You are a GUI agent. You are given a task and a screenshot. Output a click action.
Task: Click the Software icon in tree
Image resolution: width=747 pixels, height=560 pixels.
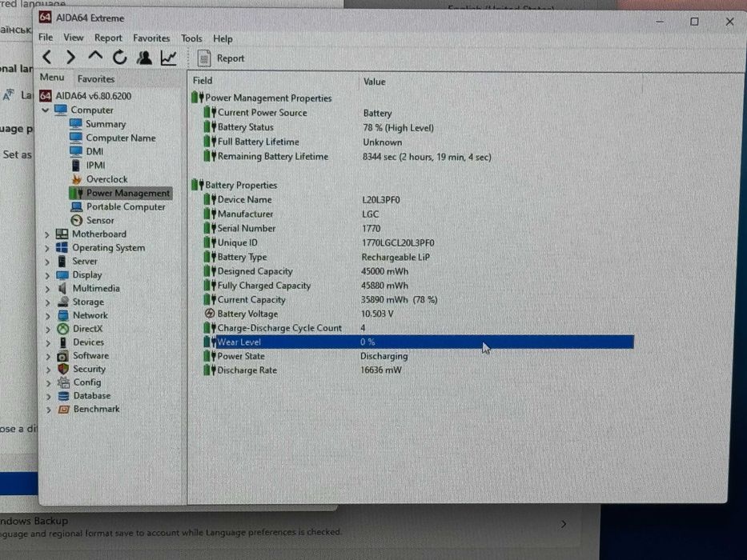point(63,356)
